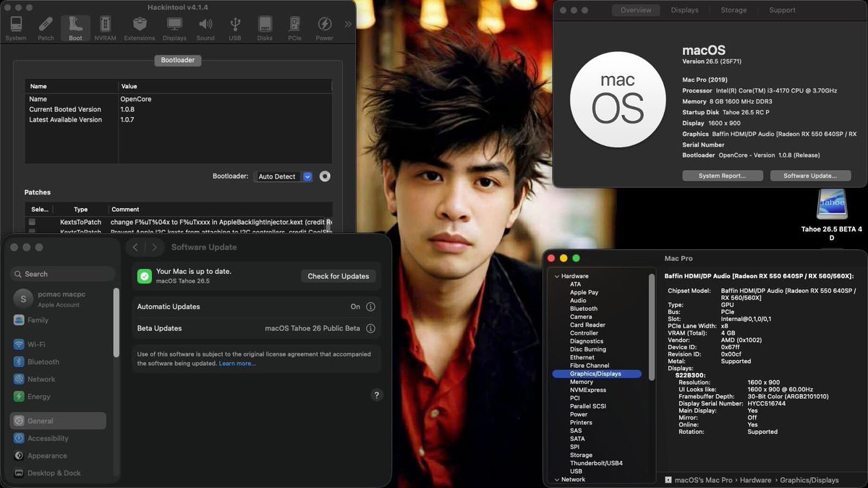Open the Power section in Hackintool

[325, 28]
